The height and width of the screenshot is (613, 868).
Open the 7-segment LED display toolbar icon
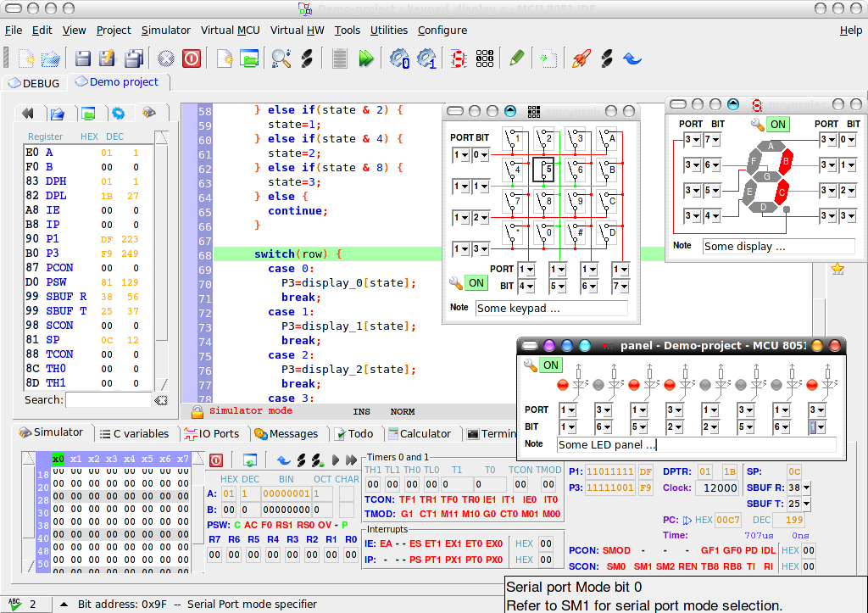(459, 59)
